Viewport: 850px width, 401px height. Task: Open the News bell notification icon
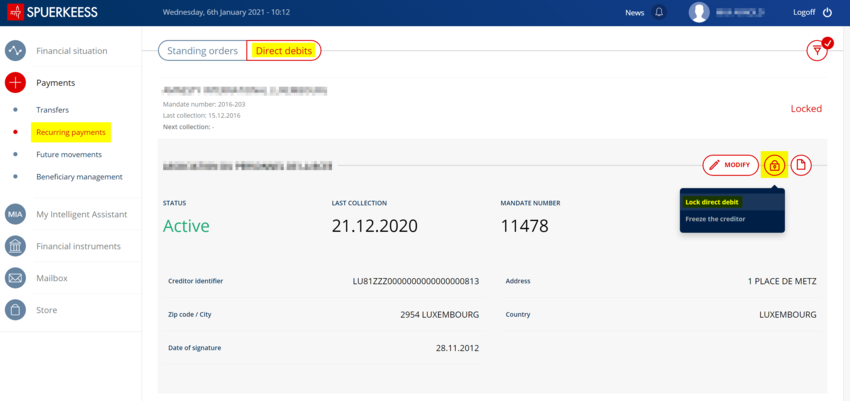point(659,12)
